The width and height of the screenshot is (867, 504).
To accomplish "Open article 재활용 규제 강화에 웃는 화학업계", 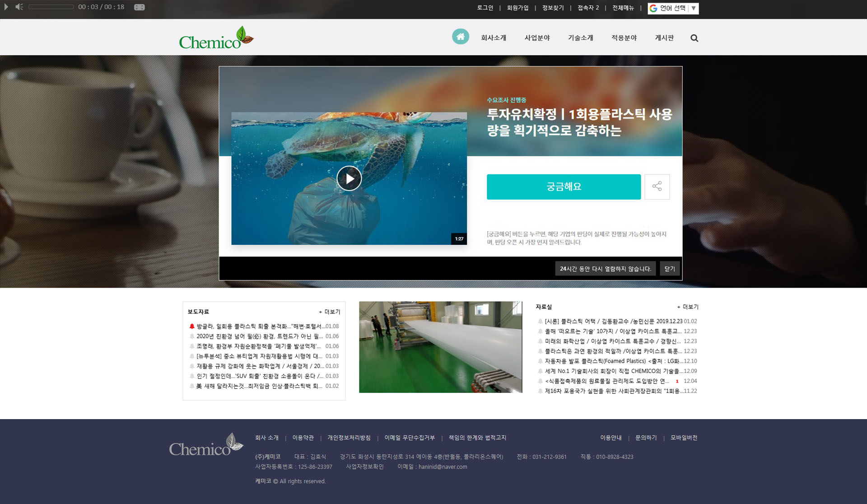I will point(260,366).
